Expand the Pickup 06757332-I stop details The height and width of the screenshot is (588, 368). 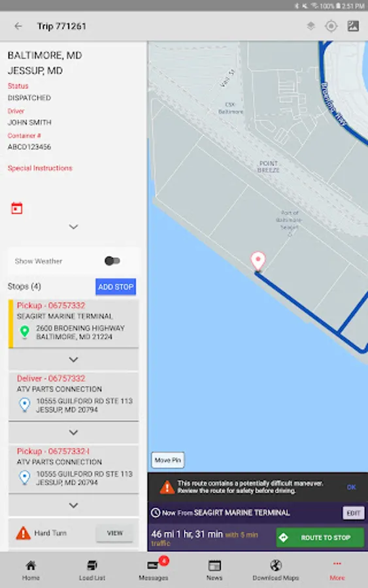[x=73, y=505]
